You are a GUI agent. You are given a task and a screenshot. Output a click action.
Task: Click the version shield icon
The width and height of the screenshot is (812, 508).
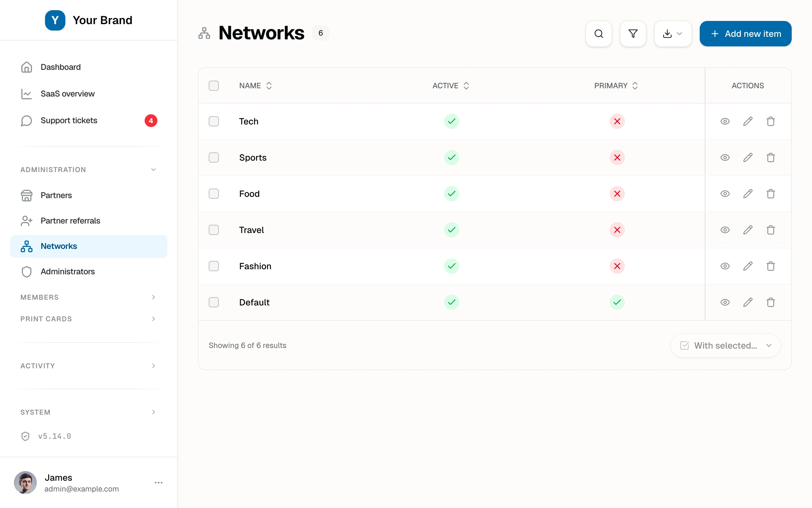25,436
